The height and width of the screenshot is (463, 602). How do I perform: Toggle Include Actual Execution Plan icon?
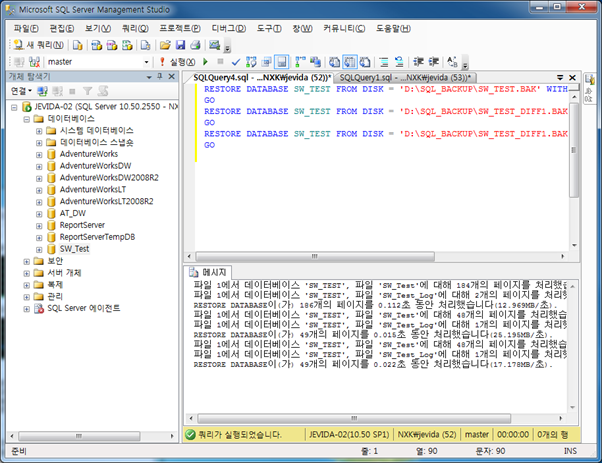tap(300, 62)
